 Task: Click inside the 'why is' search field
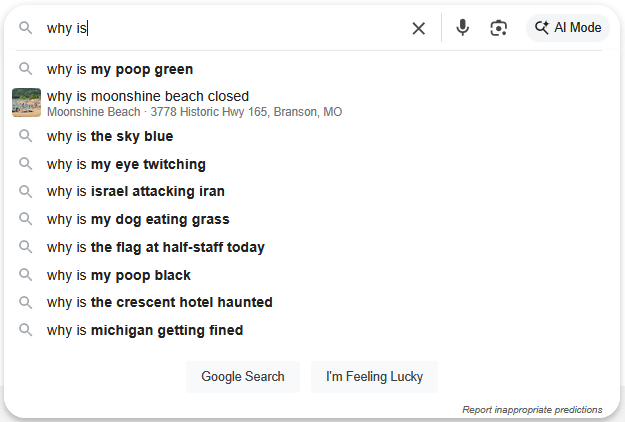click(x=223, y=28)
